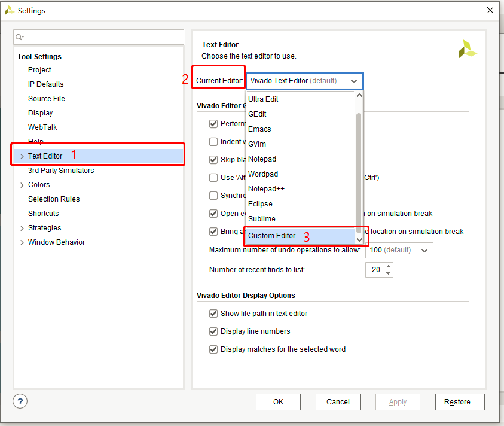Toggle the Use 'Alt' checkbox
Screen dimensions: 504x426
[x=213, y=178]
